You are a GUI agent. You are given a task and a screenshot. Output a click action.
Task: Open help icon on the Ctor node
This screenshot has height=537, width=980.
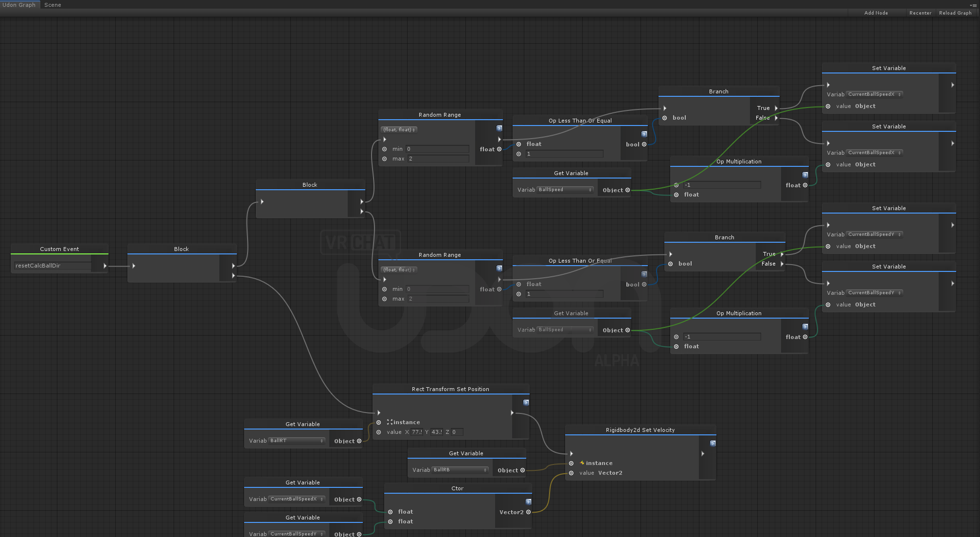point(528,502)
